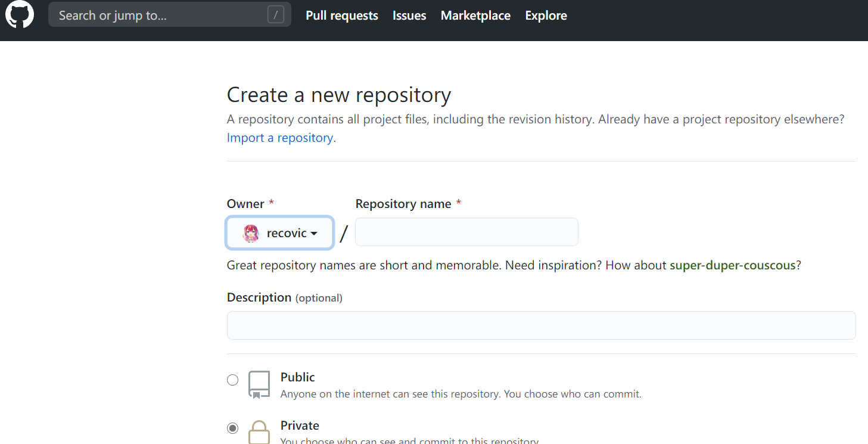This screenshot has height=444, width=868.
Task: Click the Public option label
Action: (298, 377)
